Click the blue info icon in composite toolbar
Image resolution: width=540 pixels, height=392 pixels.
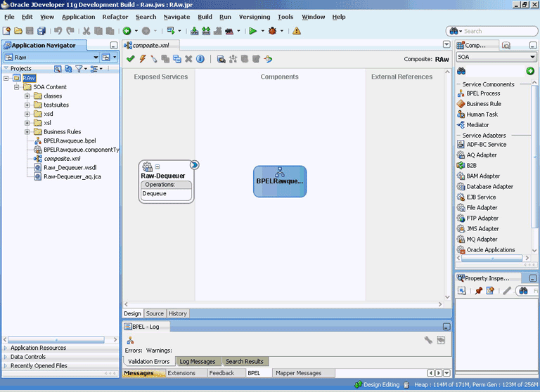[x=200, y=59]
